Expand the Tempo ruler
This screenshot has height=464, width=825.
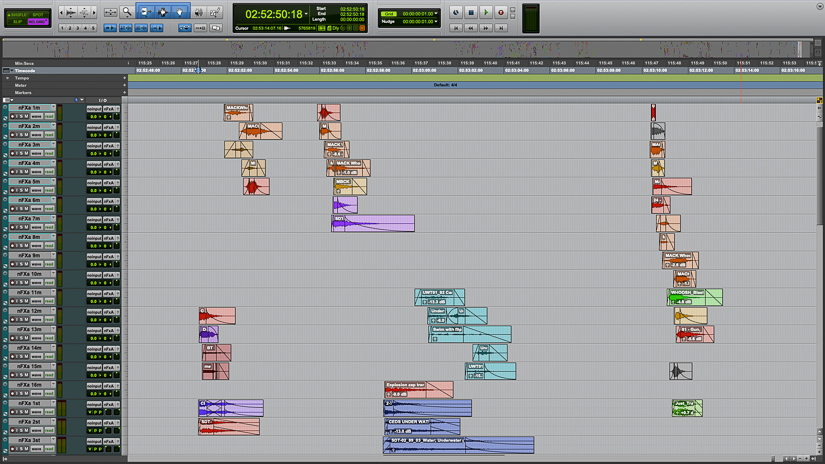(9, 78)
